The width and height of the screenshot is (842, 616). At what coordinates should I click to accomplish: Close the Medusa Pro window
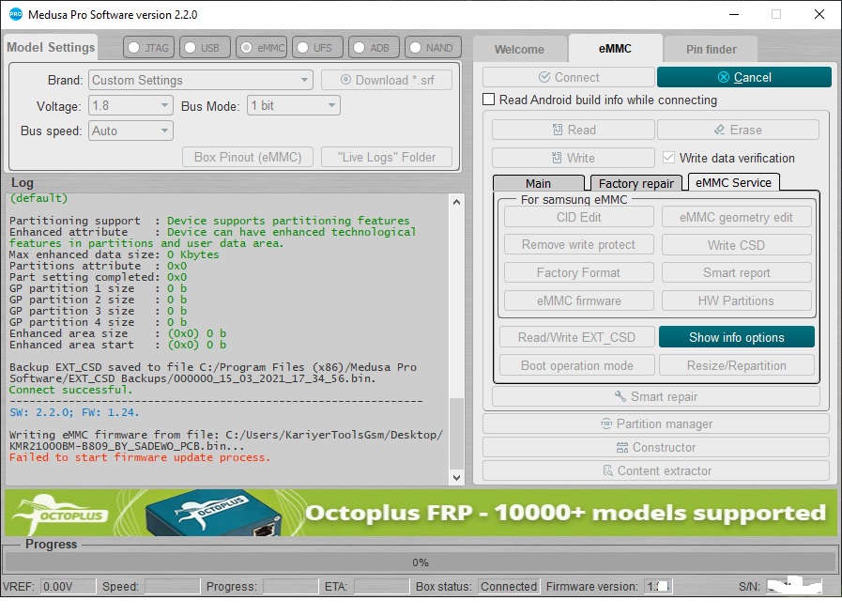click(819, 14)
